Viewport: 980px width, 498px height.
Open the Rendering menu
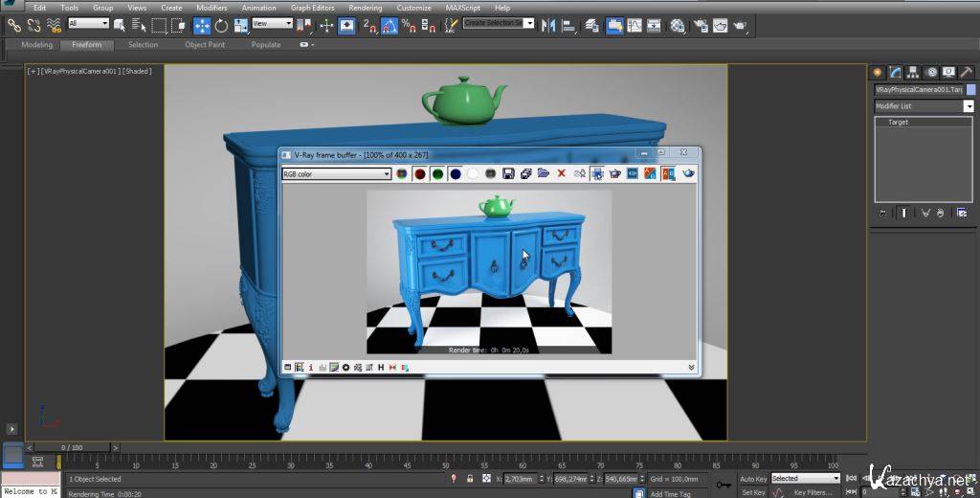(x=365, y=8)
